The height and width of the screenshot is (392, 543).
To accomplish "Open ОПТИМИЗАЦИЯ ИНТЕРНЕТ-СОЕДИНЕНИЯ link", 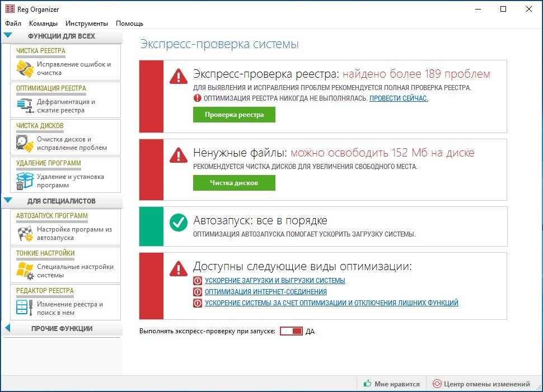I will (x=265, y=292).
